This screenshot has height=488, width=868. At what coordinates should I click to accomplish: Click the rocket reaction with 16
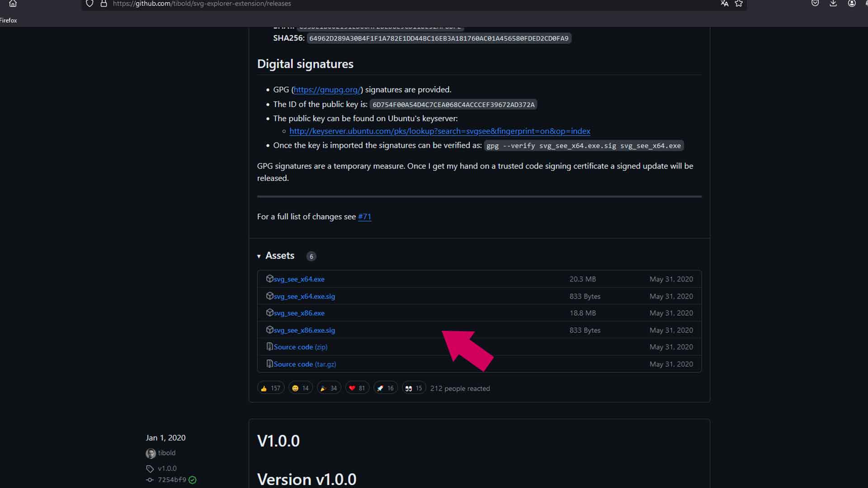click(x=385, y=388)
